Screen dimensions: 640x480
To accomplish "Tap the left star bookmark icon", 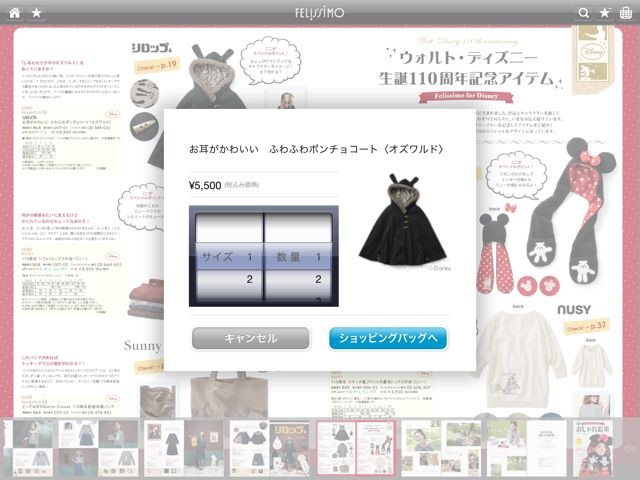I will (x=37, y=13).
